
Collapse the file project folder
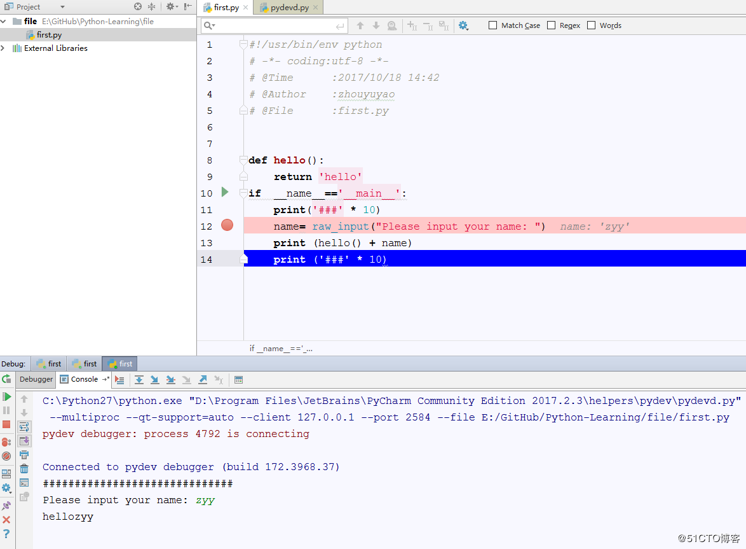tap(4, 21)
